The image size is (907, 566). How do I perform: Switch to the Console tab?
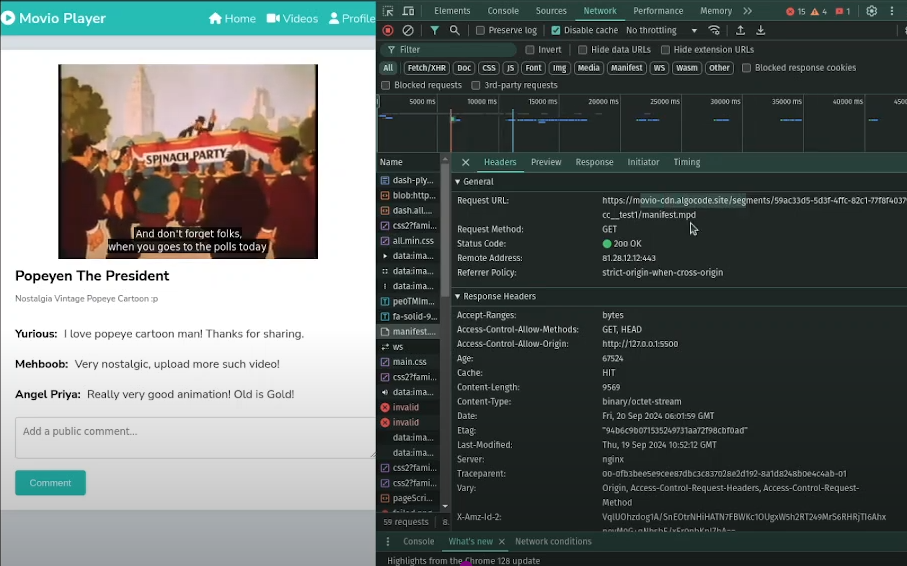pos(503,11)
